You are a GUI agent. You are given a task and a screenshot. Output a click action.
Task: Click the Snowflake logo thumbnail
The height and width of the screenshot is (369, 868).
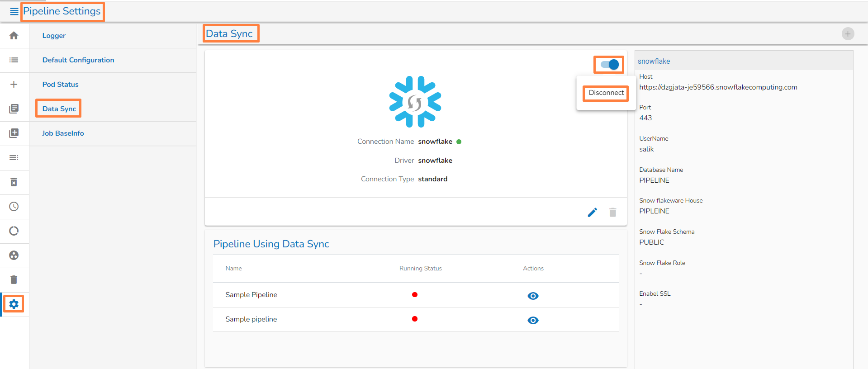tap(415, 102)
